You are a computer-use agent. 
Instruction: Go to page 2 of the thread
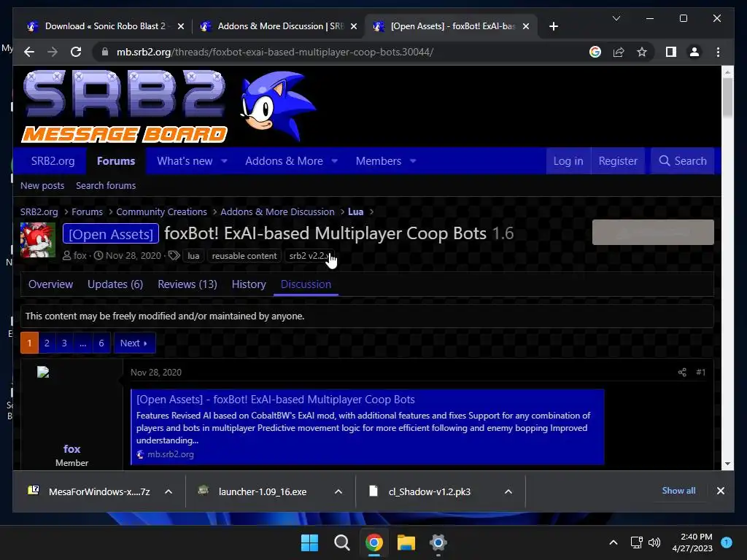pyautogui.click(x=47, y=343)
